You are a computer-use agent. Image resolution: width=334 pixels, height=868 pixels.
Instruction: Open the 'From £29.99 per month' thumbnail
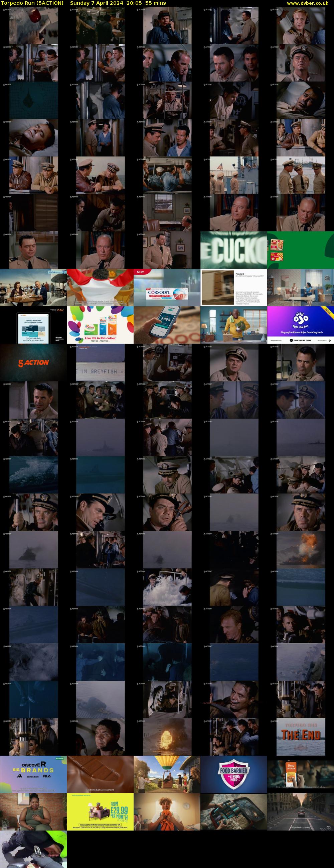point(100,811)
